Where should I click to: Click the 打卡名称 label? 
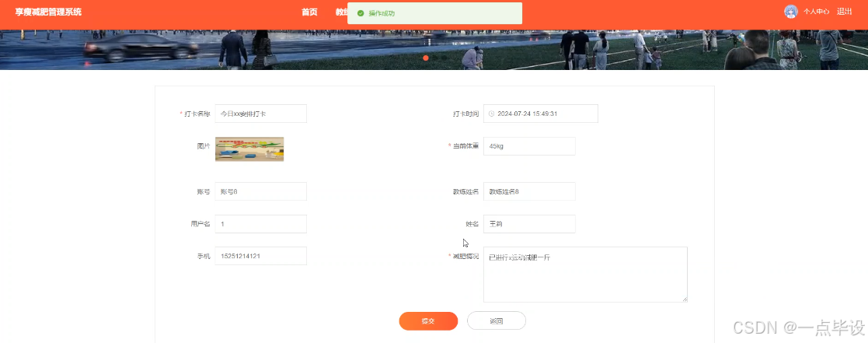pyautogui.click(x=197, y=114)
